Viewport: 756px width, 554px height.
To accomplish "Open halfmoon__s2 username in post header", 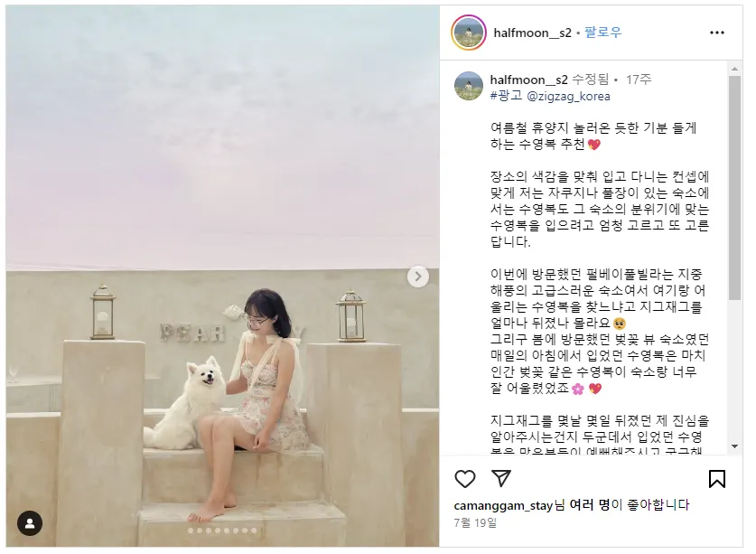I will tap(532, 33).
